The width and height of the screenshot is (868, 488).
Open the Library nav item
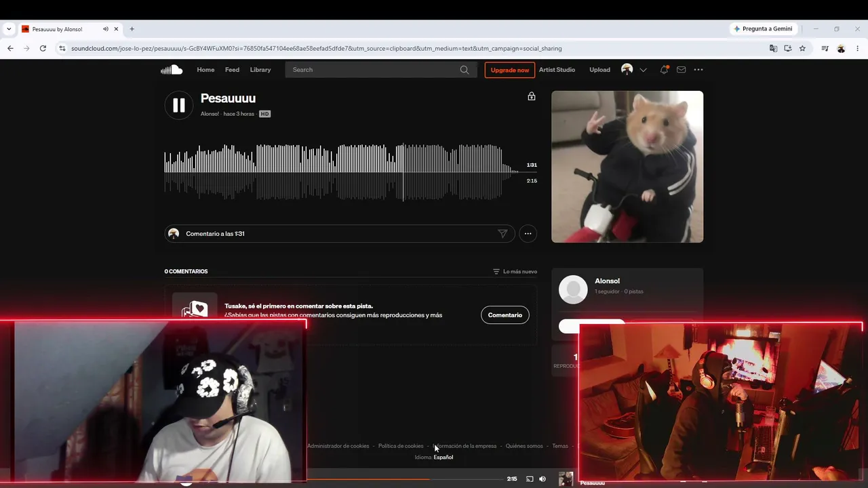pyautogui.click(x=260, y=70)
